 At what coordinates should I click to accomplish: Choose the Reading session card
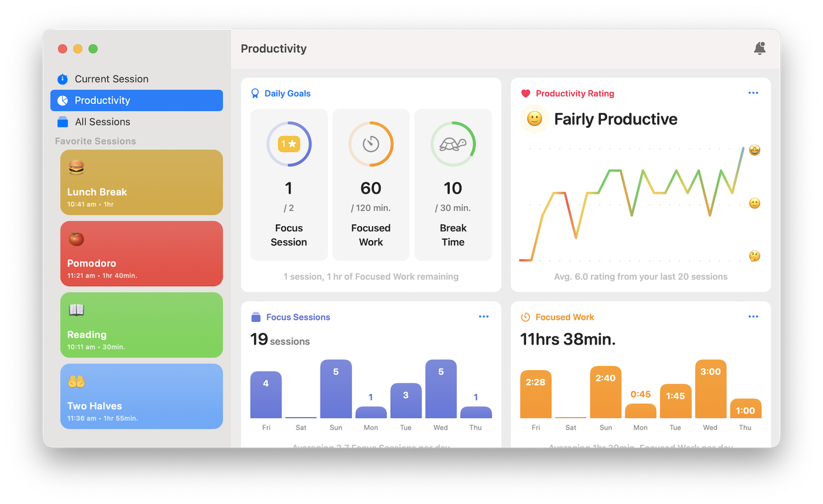pyautogui.click(x=141, y=325)
